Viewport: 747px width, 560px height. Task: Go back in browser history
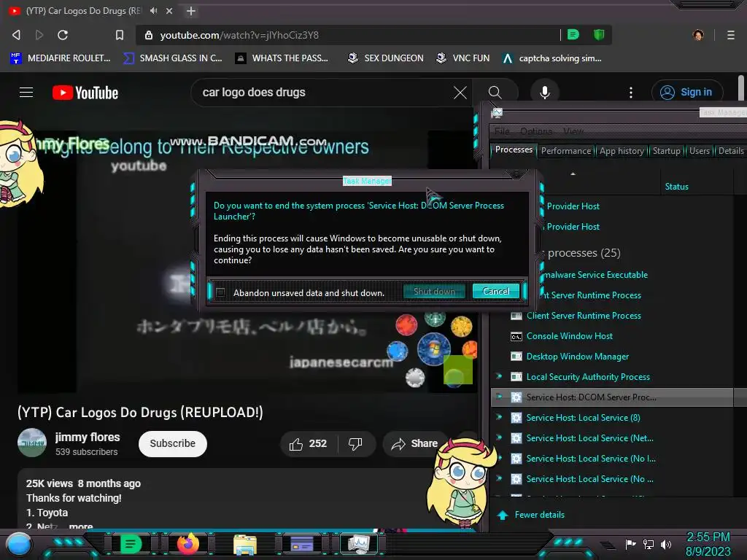point(17,35)
